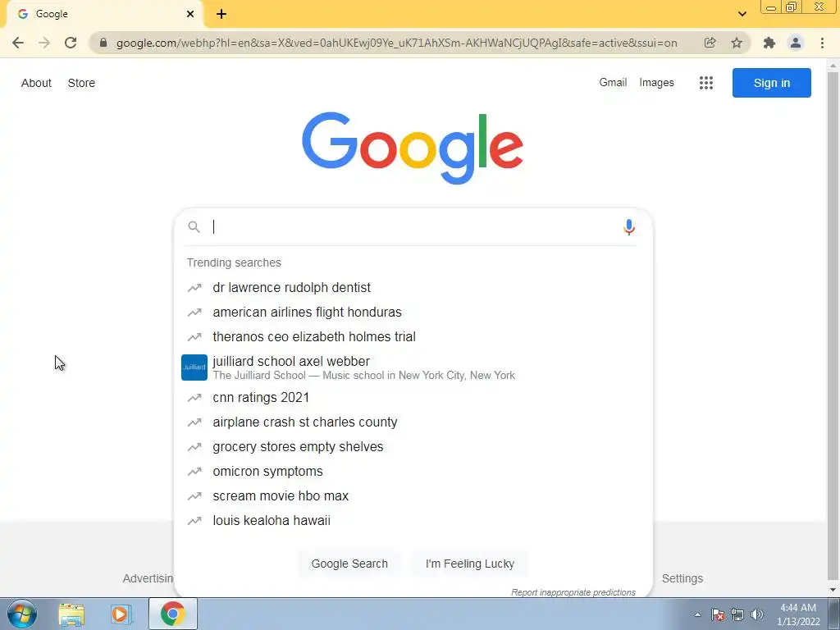Open the Store link
840x630 pixels.
click(x=81, y=83)
